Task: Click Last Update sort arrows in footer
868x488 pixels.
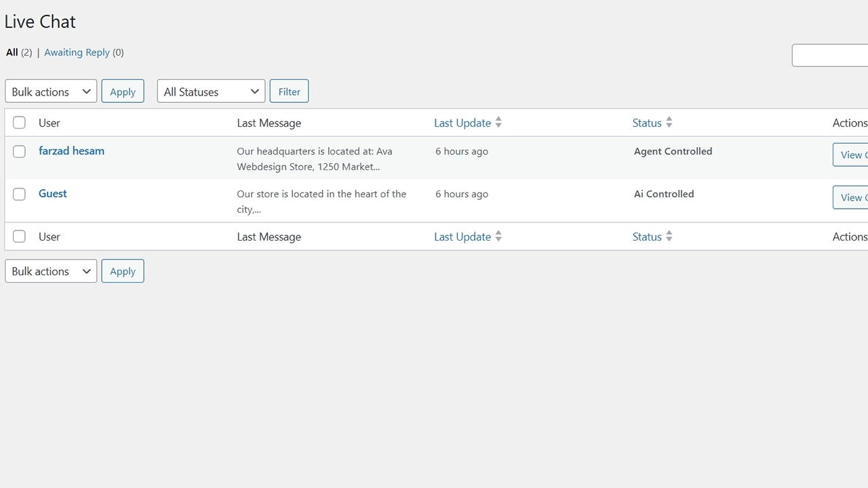Action: pos(498,237)
